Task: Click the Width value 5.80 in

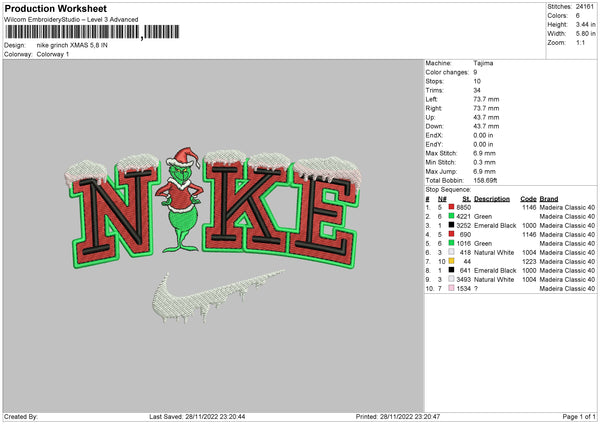Action: tap(585, 34)
